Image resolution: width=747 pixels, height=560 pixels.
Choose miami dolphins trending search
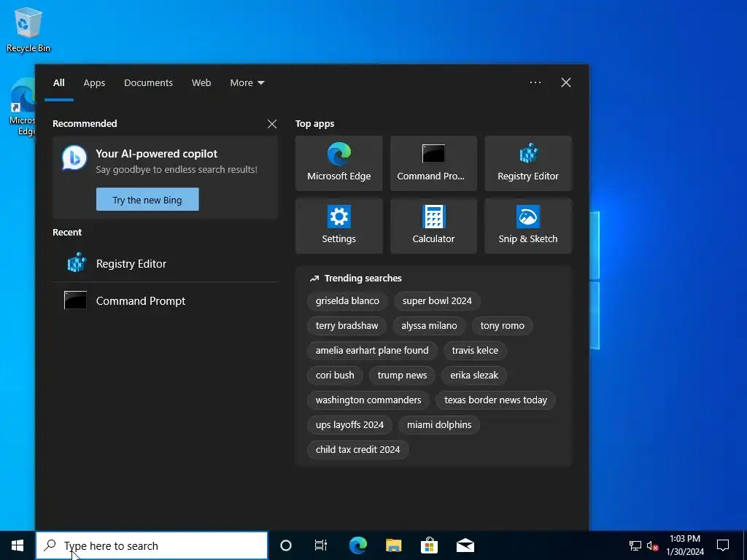tap(439, 425)
